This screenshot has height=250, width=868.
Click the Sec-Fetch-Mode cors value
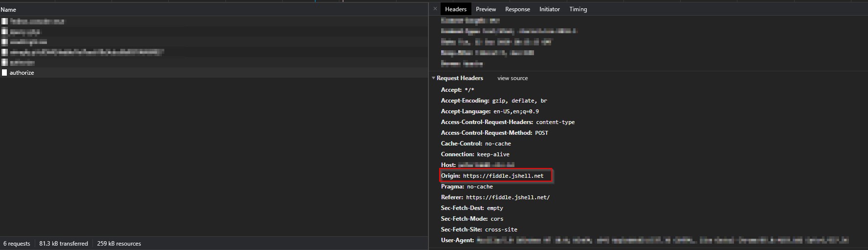pyautogui.click(x=496, y=219)
